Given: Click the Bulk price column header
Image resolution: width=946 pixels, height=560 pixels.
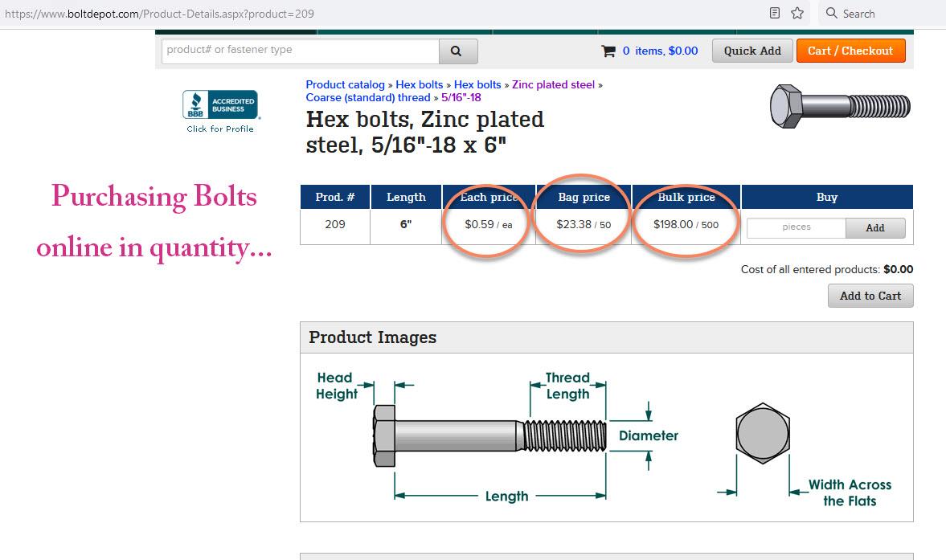Looking at the screenshot, I should [686, 197].
